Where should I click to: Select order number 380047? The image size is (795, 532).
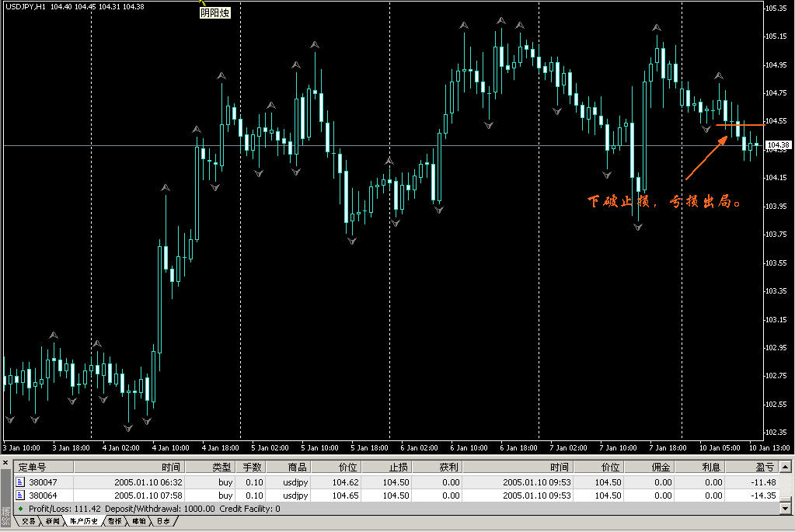click(43, 482)
